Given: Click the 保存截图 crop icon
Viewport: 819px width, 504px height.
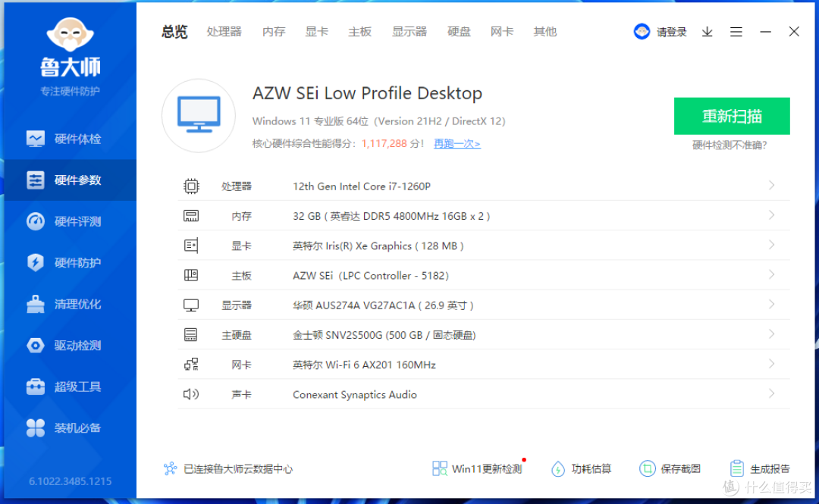Looking at the screenshot, I should 647,468.
